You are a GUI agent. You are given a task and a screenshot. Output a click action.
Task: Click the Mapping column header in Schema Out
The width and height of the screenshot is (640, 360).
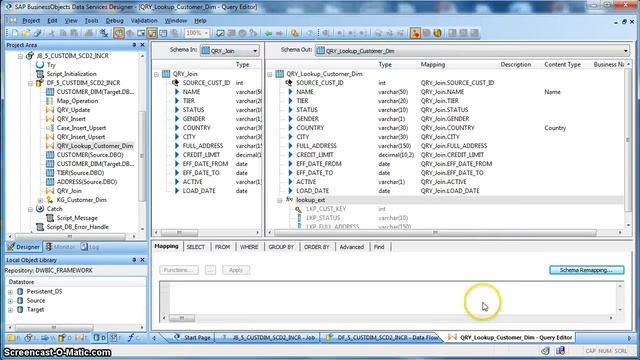pos(433,64)
